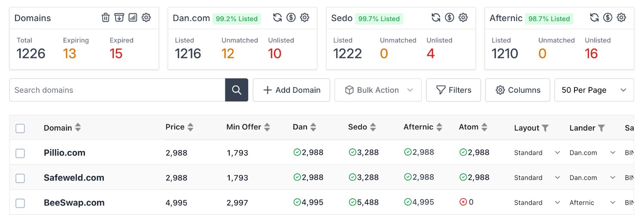644x215 pixels.
Task: Click the Afternic card refresh icon
Action: pyautogui.click(x=595, y=18)
